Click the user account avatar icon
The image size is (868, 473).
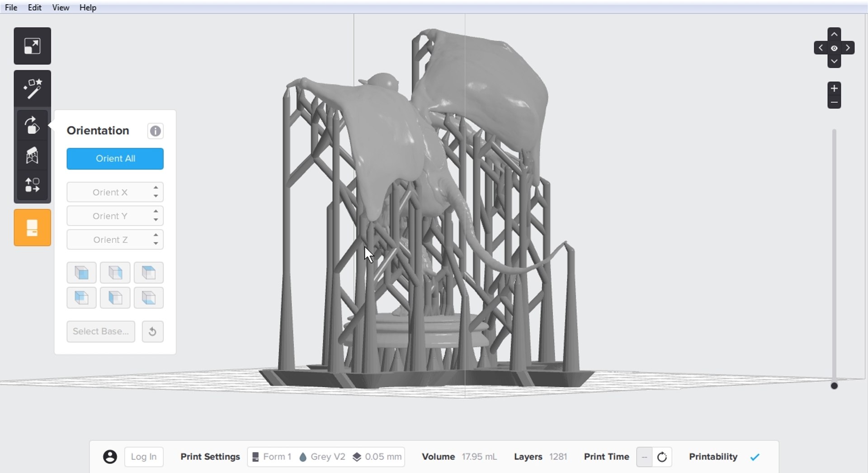tap(110, 457)
